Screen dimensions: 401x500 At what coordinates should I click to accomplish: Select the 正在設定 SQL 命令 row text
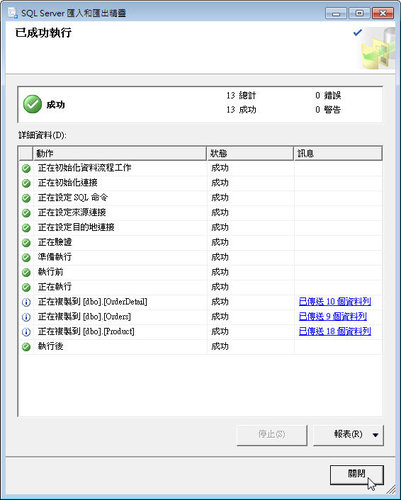[73, 197]
